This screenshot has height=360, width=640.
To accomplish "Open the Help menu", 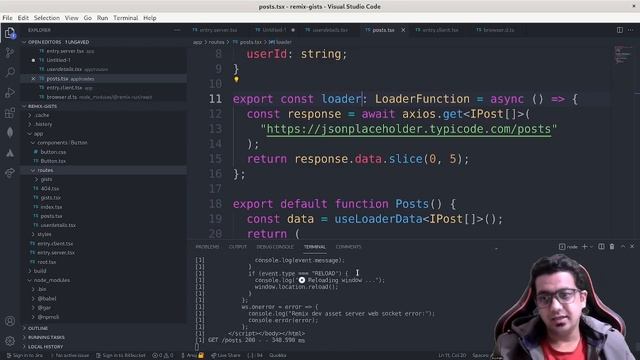I will [x=149, y=18].
